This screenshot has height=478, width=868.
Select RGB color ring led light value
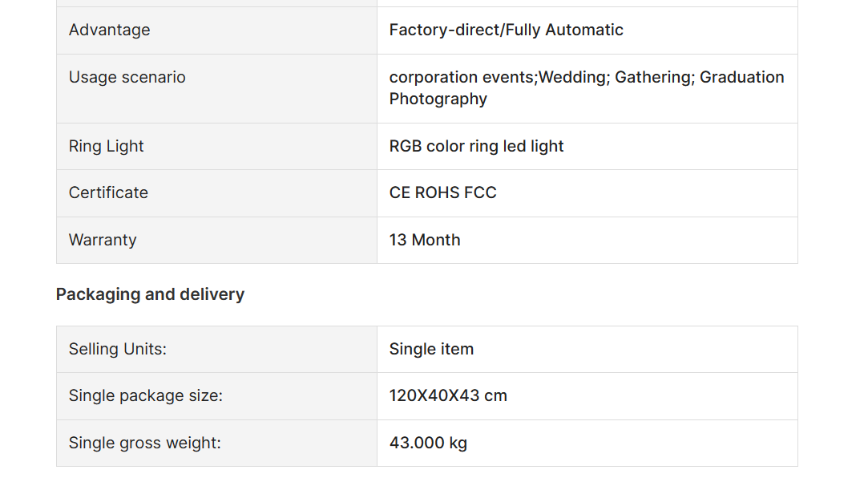point(476,146)
